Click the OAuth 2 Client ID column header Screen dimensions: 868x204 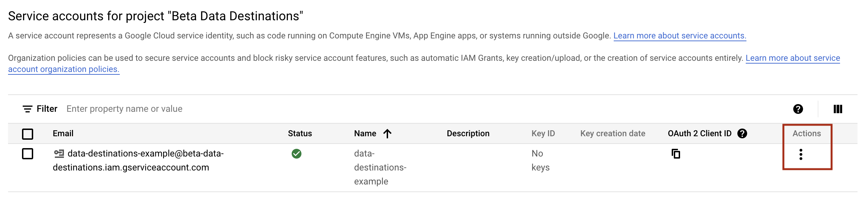tap(699, 133)
